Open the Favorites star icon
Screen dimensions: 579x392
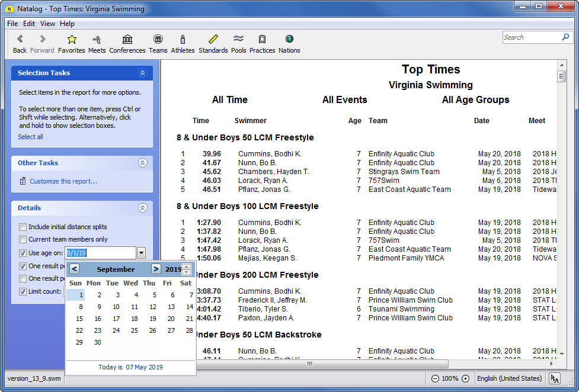tap(72, 40)
